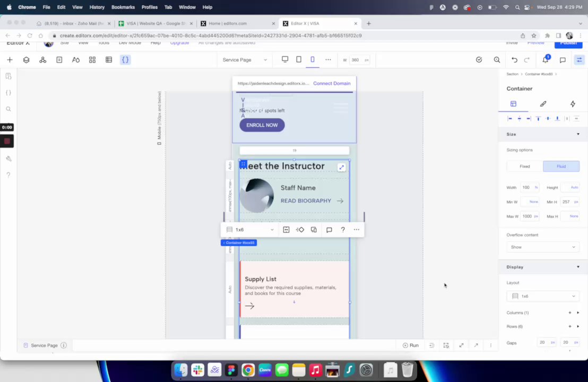This screenshot has width=588, height=382.
Task: Open the History menu in macOS menu bar
Action: [x=97, y=7]
